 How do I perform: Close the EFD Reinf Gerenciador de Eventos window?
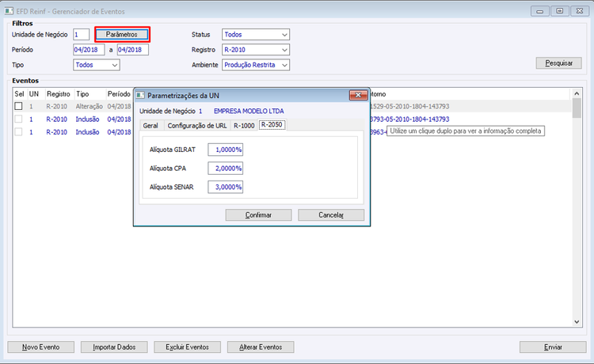[x=580, y=11]
